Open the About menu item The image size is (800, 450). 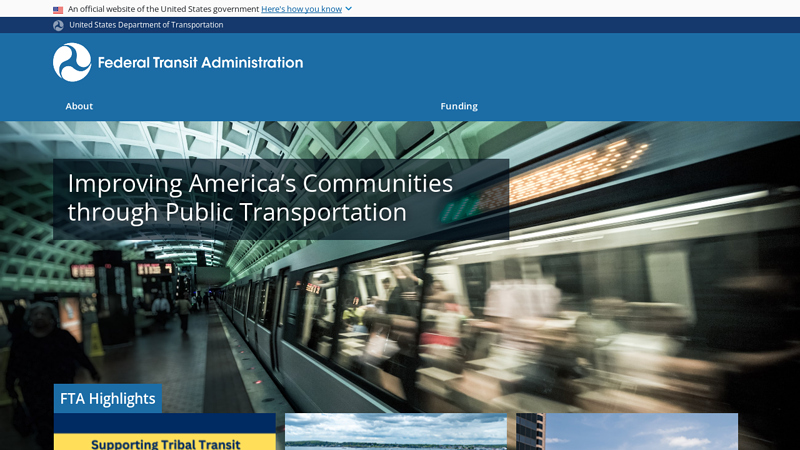pos(79,106)
